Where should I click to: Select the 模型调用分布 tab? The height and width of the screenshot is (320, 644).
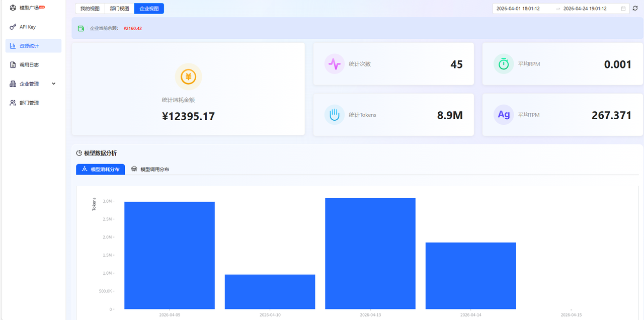click(150, 169)
